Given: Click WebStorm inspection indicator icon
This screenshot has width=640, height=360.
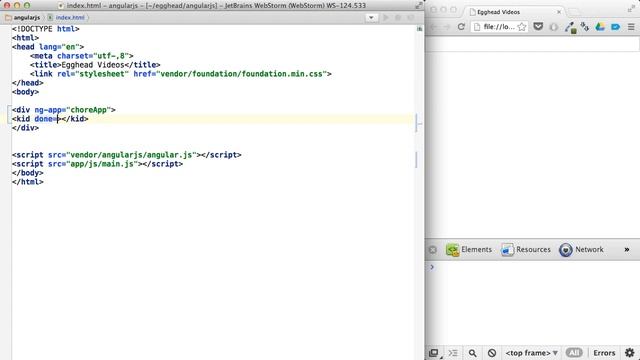Looking at the screenshot, I should click(419, 29).
